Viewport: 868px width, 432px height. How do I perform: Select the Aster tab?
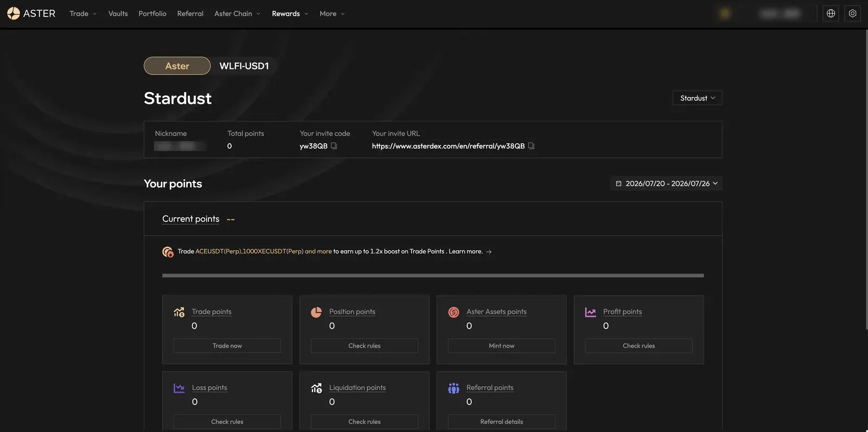coord(177,66)
